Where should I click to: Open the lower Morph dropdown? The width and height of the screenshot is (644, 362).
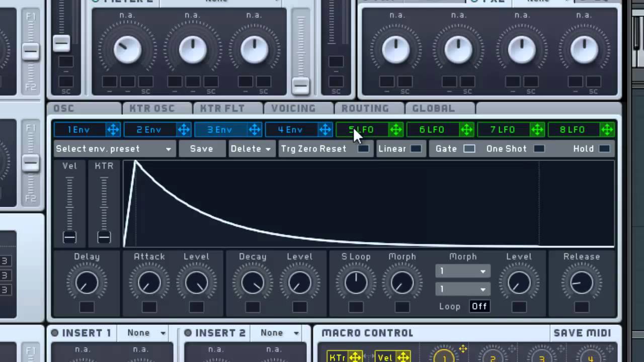point(463,289)
